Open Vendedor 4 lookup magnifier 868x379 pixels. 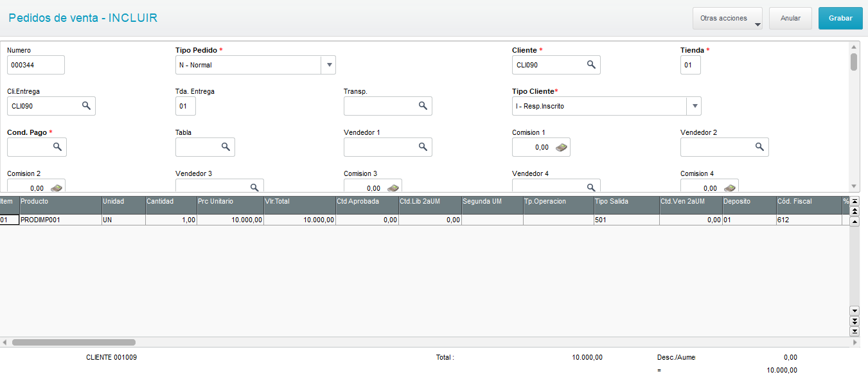(x=591, y=187)
